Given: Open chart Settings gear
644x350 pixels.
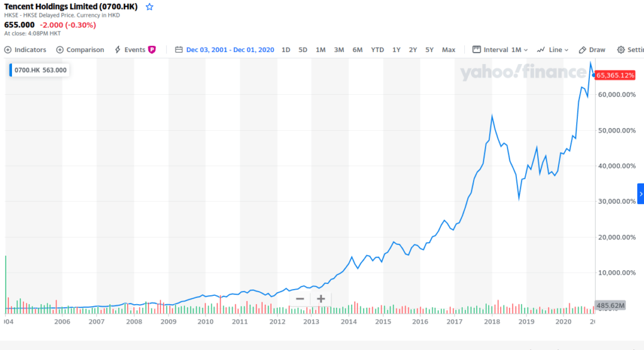Looking at the screenshot, I should coord(629,50).
